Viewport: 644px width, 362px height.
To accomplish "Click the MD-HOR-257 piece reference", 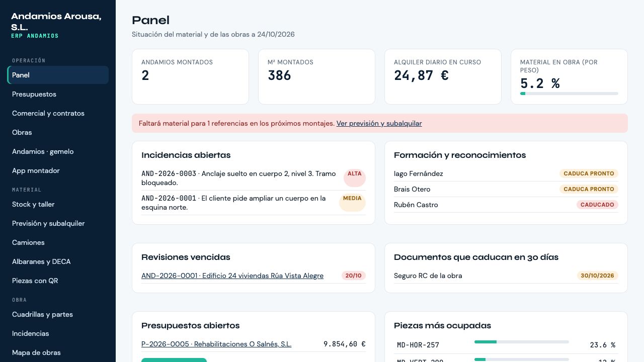I will tap(418, 345).
